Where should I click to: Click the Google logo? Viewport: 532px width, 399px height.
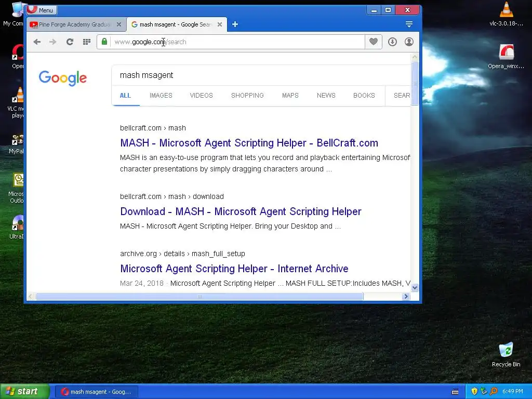(63, 78)
